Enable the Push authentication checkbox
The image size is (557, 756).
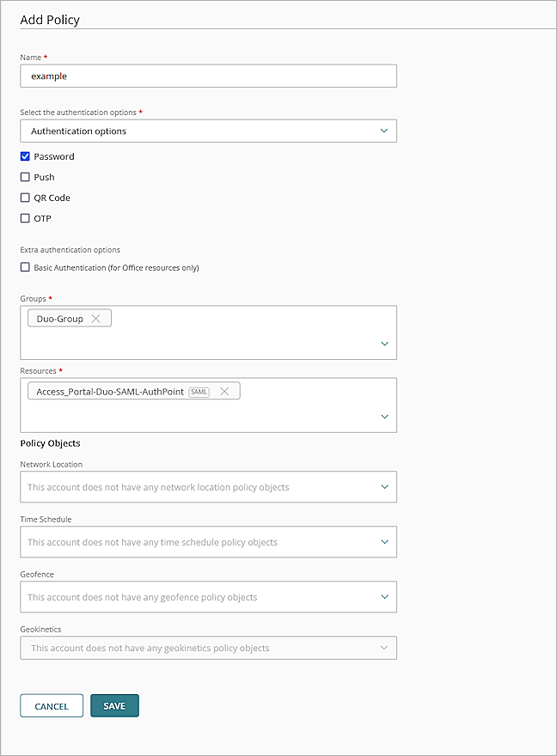(25, 177)
